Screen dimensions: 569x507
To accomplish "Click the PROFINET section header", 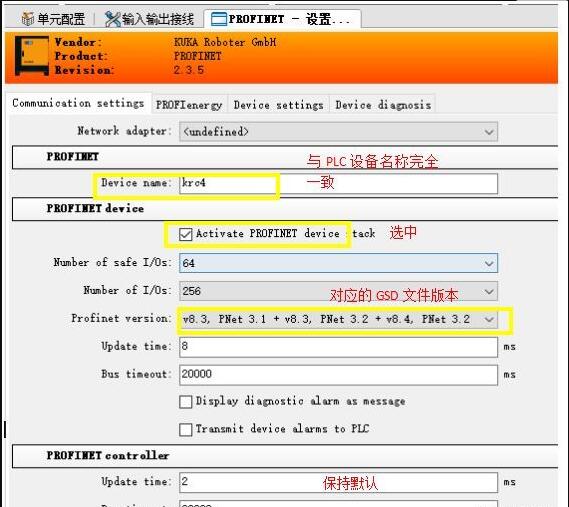I will click(285, 157).
